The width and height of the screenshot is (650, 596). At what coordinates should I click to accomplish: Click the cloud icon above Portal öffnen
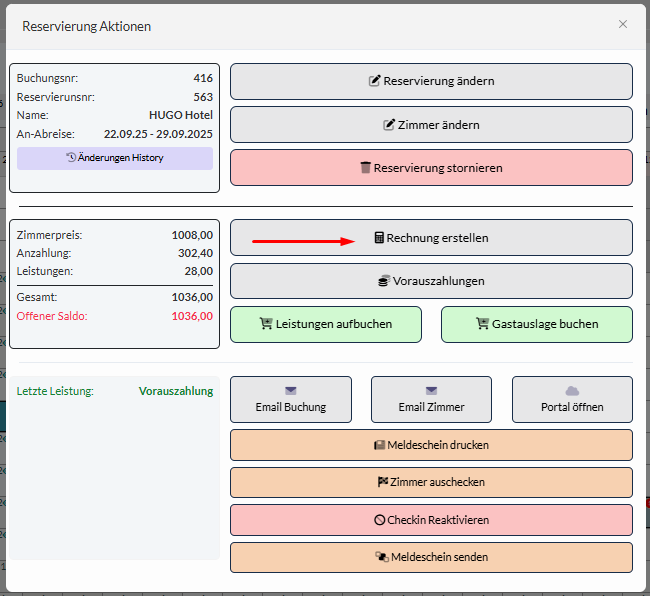pyautogui.click(x=572, y=391)
